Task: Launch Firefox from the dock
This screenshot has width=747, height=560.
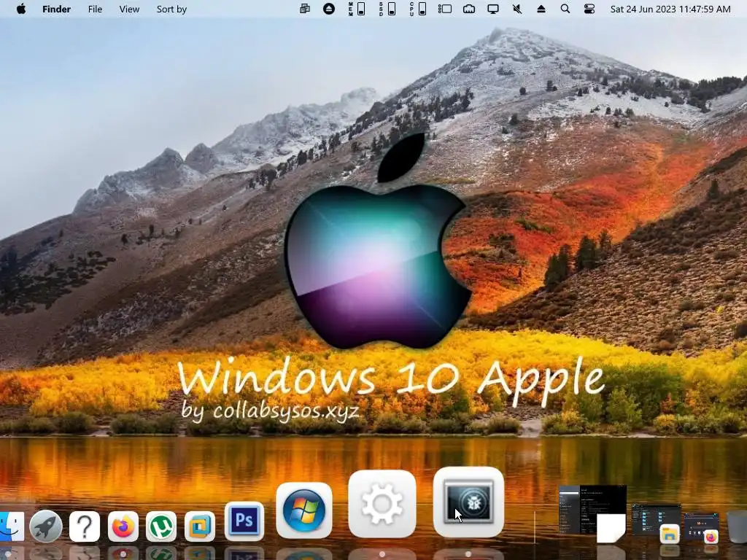Action: [123, 526]
